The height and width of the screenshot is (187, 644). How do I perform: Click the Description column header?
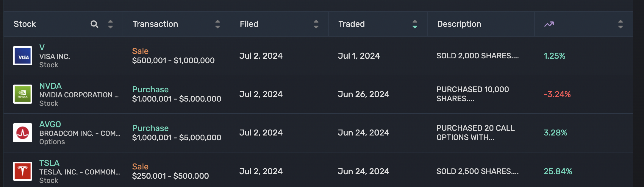[x=459, y=24]
